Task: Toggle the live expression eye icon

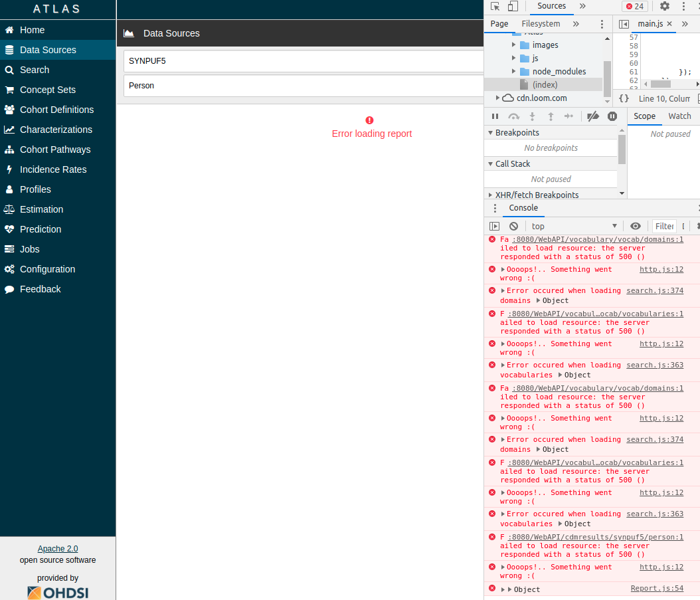Action: 636,226
